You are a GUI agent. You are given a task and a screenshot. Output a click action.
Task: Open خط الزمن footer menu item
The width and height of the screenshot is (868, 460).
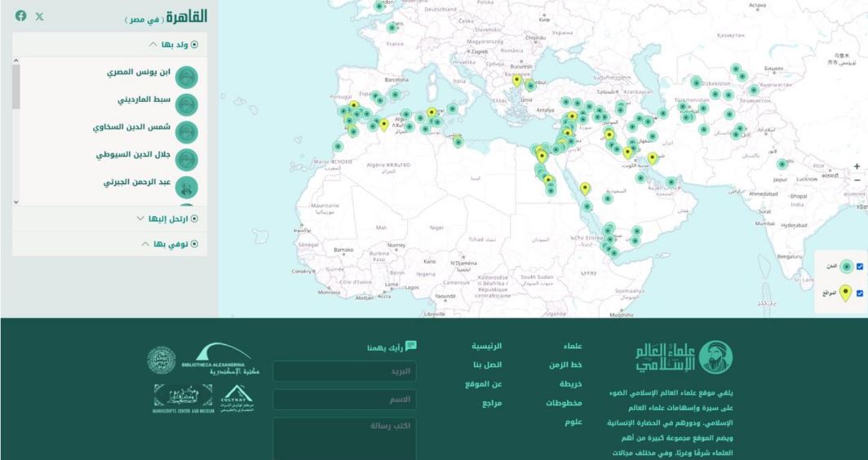[565, 365]
